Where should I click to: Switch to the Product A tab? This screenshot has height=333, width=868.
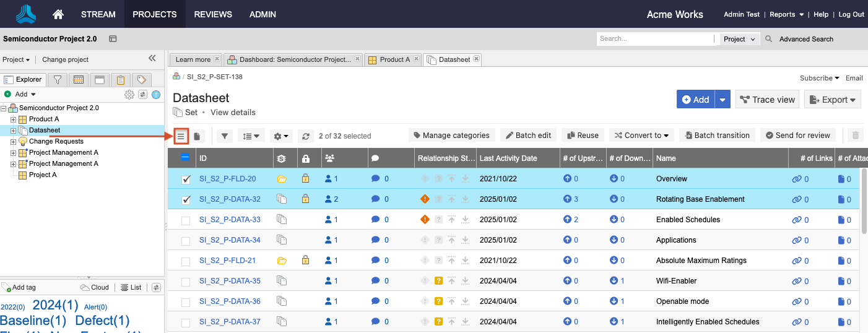click(x=394, y=59)
